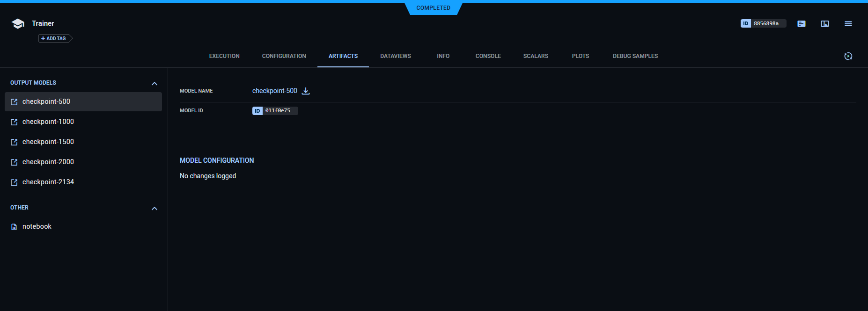Open the hamburger menu icon
The width and height of the screenshot is (868, 311).
(848, 24)
